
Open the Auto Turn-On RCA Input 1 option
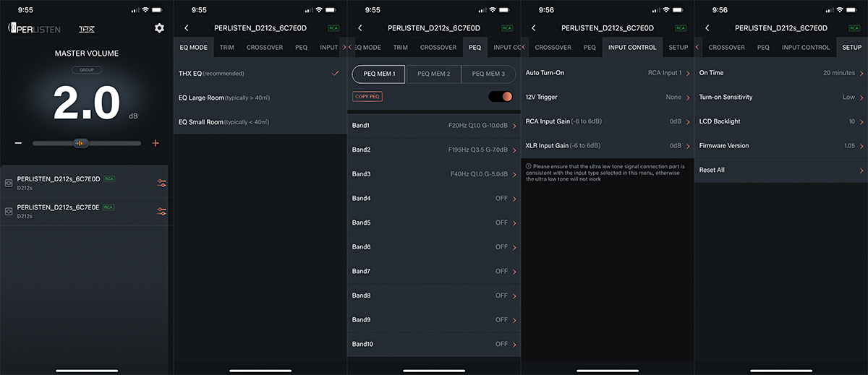607,73
